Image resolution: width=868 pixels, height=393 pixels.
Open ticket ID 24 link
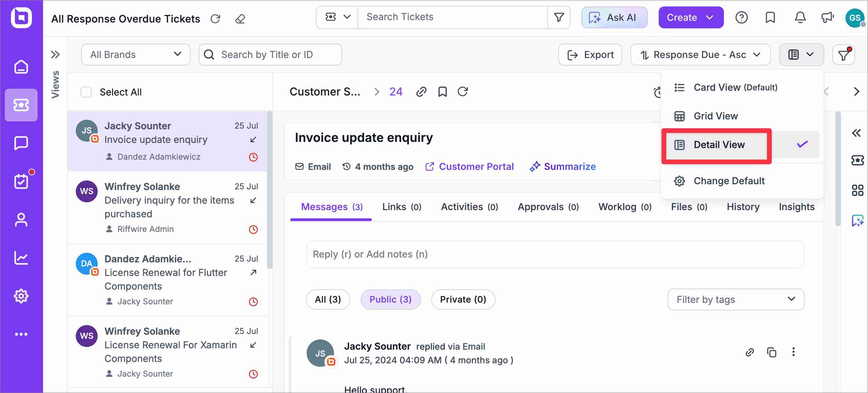click(x=396, y=92)
